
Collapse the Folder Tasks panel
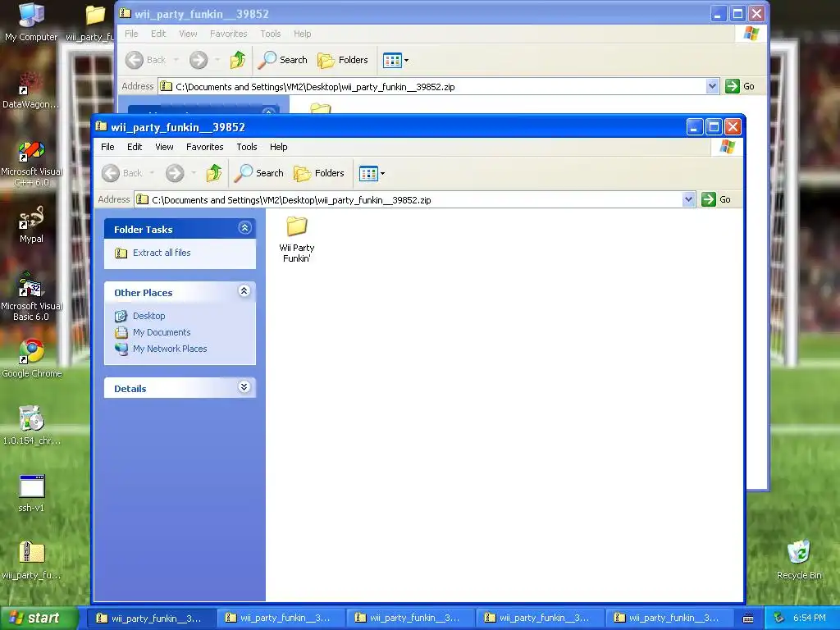pyautogui.click(x=244, y=228)
